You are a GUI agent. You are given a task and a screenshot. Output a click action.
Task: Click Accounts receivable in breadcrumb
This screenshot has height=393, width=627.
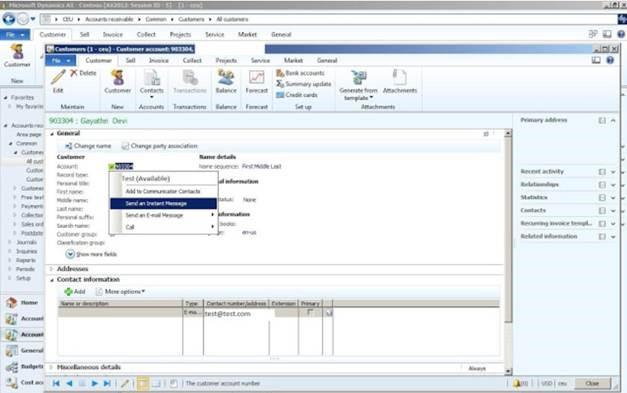109,19
